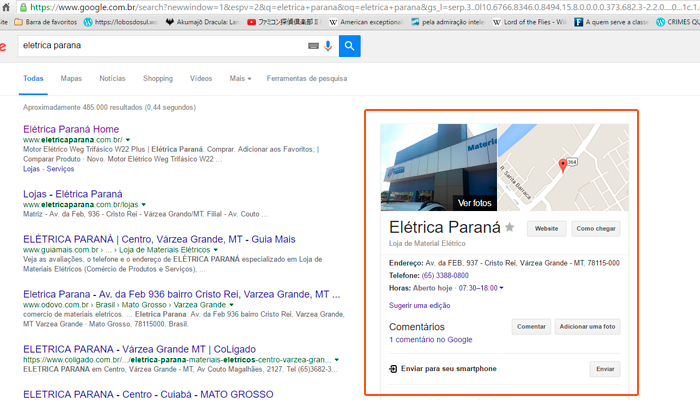Screen dimensions: 700x400
Task: Open the CoLigado result link
Action: (139, 350)
